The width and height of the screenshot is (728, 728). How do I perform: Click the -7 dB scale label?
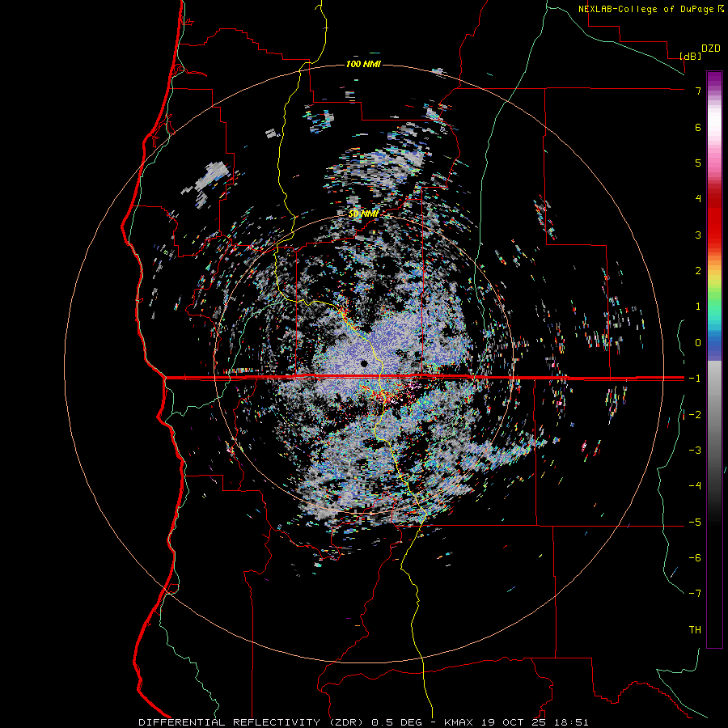(695, 594)
